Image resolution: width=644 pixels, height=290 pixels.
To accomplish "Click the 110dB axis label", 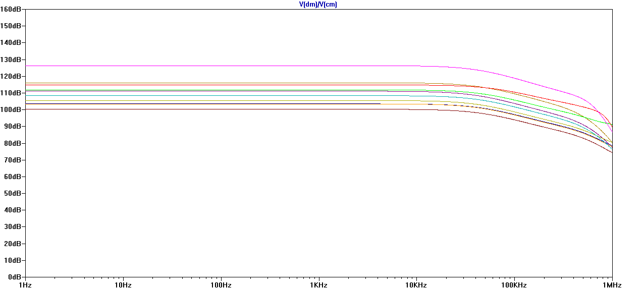I will [x=11, y=93].
